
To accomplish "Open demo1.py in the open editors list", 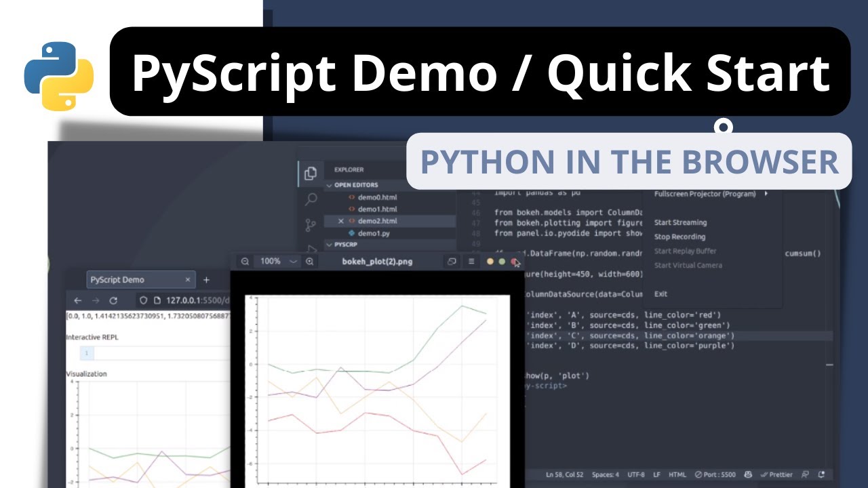I will 368,233.
